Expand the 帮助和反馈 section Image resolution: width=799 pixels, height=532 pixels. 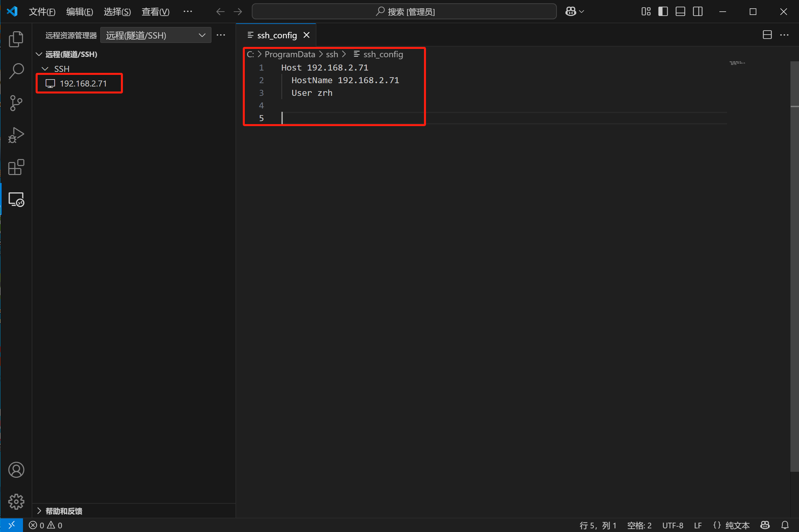pos(64,511)
